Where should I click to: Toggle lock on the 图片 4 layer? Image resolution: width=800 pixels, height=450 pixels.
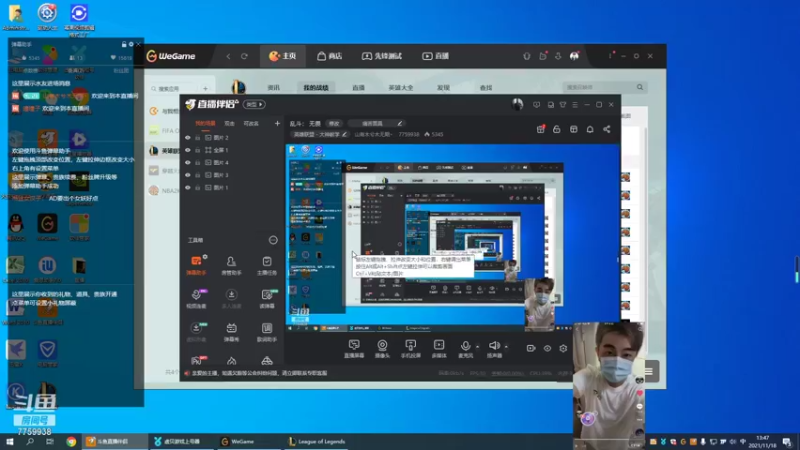click(x=197, y=162)
